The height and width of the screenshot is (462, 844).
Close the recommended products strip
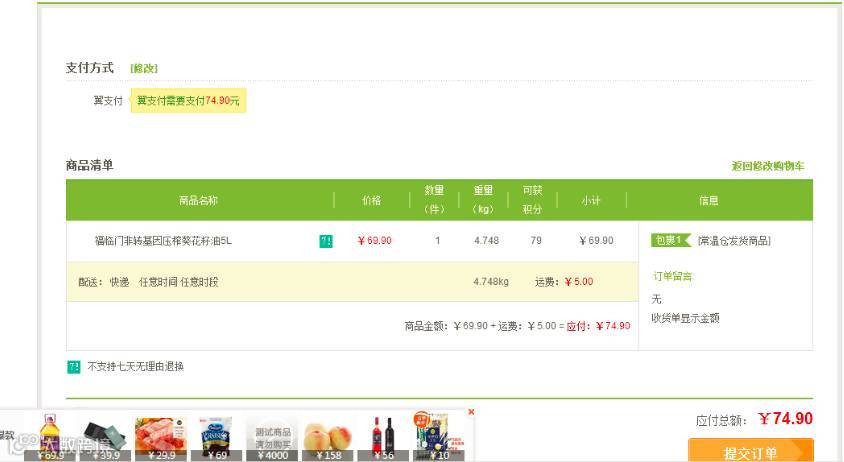tap(471, 412)
